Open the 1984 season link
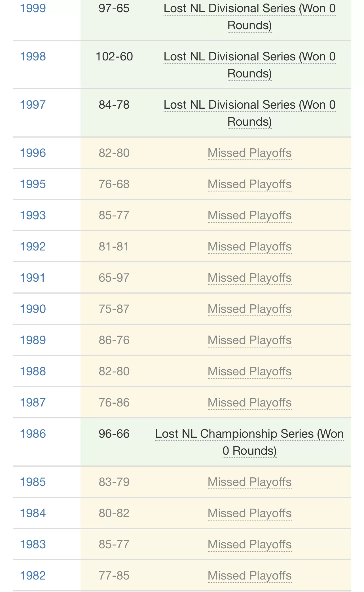The height and width of the screenshot is (592, 364). 33,513
